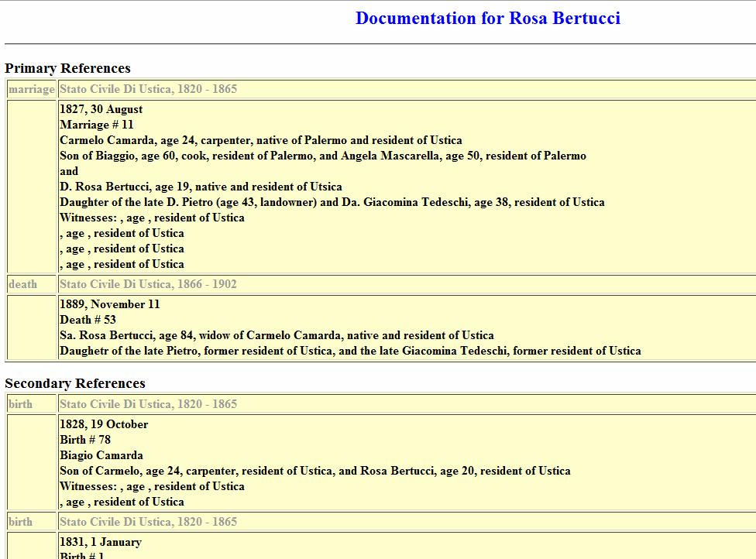The width and height of the screenshot is (756, 559).
Task: Select the 'Secondary References' heading
Action: point(74,383)
